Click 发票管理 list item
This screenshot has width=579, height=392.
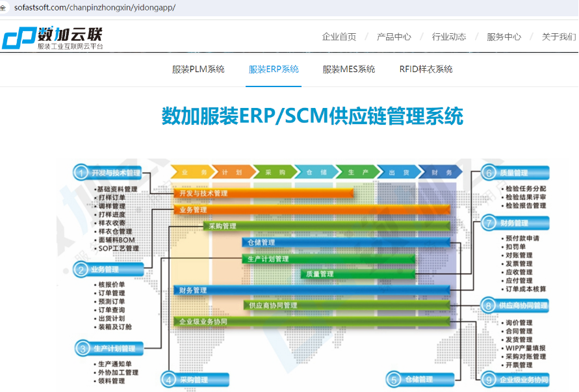tap(518, 264)
